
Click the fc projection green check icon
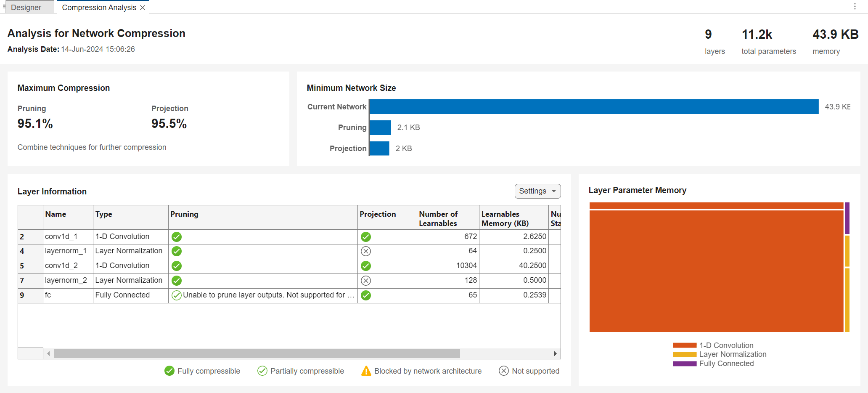coord(366,295)
